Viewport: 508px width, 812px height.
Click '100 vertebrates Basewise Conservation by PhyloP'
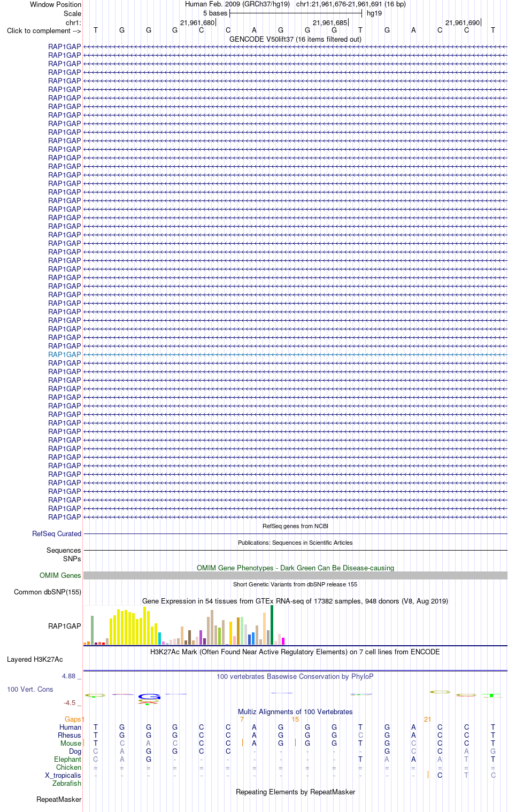(x=295, y=676)
